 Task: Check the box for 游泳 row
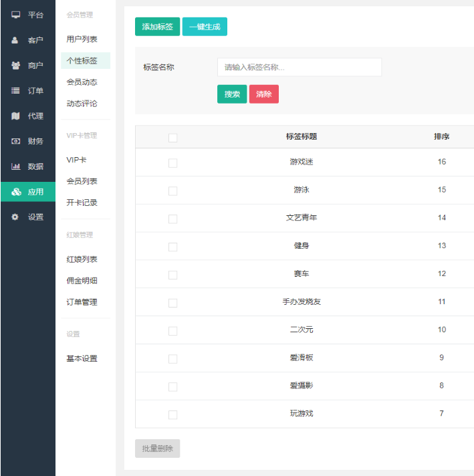(172, 191)
